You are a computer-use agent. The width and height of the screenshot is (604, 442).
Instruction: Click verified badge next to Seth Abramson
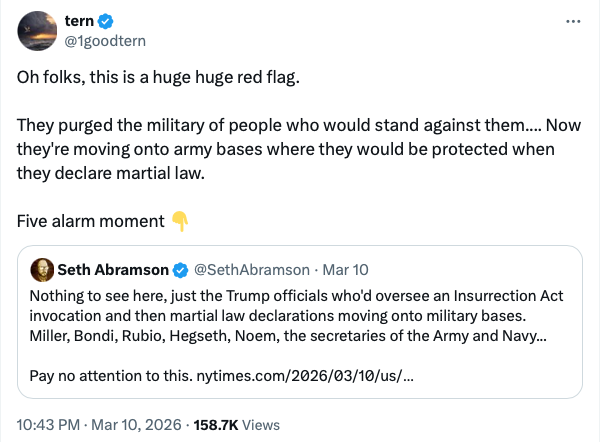coord(180,270)
